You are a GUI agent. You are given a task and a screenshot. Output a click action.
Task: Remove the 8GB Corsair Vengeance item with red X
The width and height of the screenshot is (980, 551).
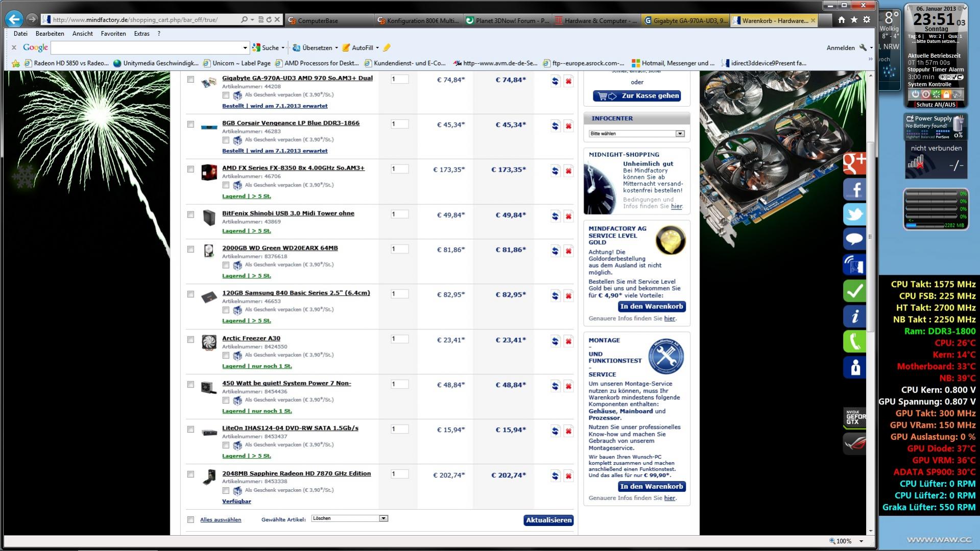568,126
